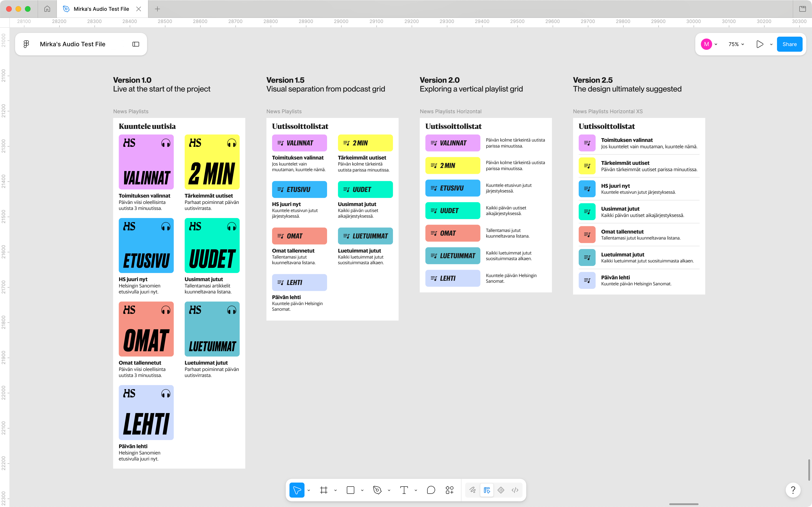The height and width of the screenshot is (507, 812).
Task: Expand the avatar chevron next to M
Action: 716,44
